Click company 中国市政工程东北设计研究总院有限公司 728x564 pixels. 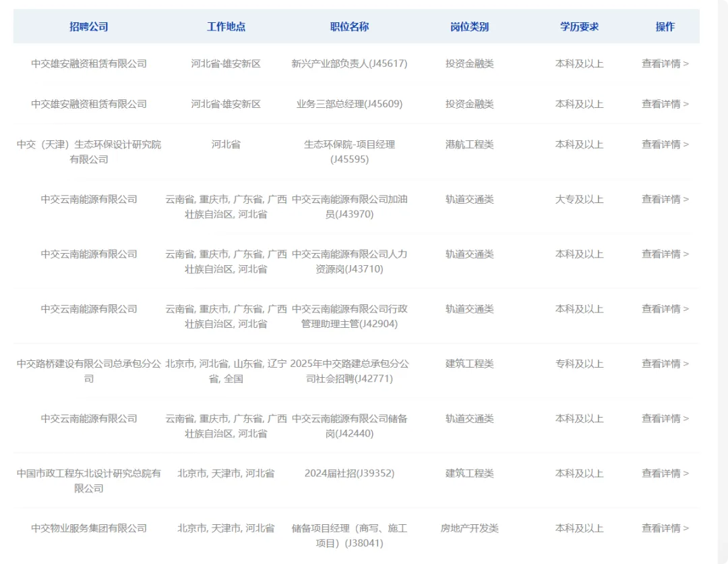[89, 481]
